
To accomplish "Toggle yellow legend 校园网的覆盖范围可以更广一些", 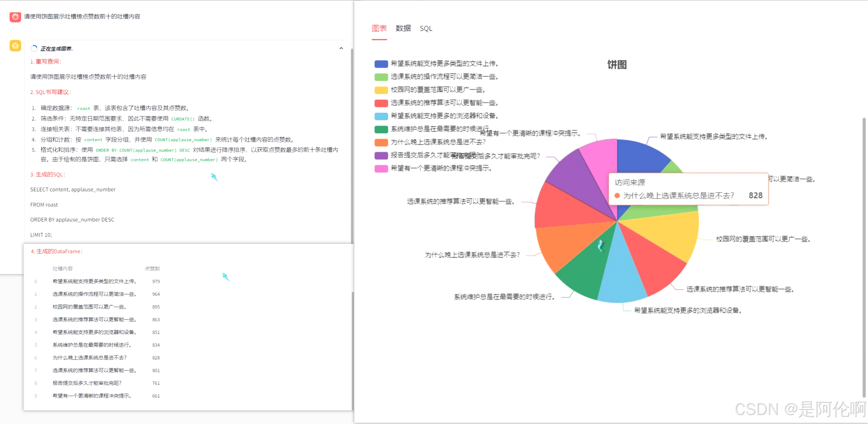I will click(381, 90).
